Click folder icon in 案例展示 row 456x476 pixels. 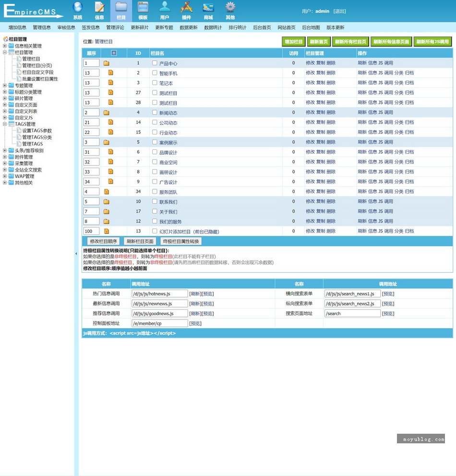pos(106,142)
